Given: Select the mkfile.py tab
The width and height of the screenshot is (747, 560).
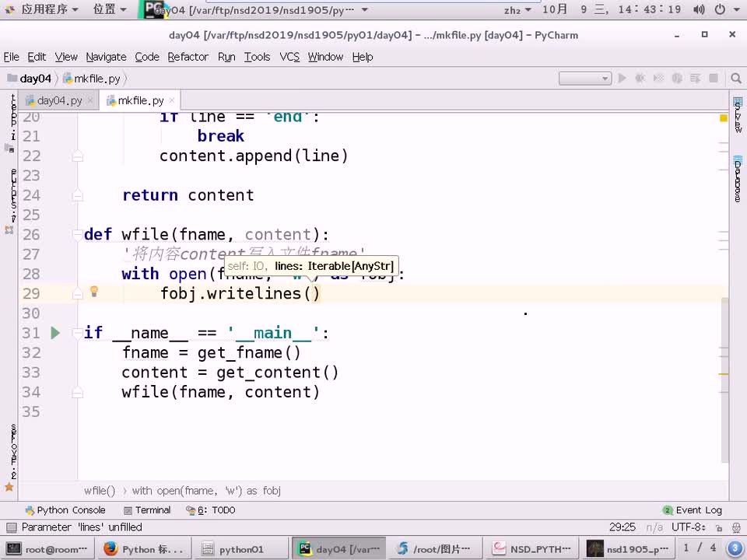Looking at the screenshot, I should click(x=141, y=100).
